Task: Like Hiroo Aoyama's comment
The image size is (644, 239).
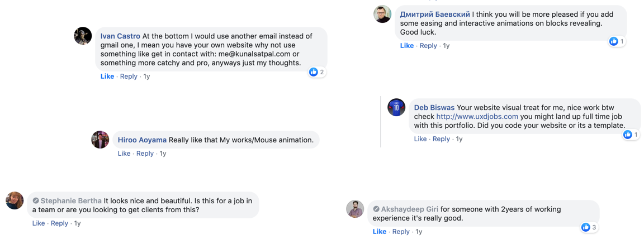Action: (124, 154)
